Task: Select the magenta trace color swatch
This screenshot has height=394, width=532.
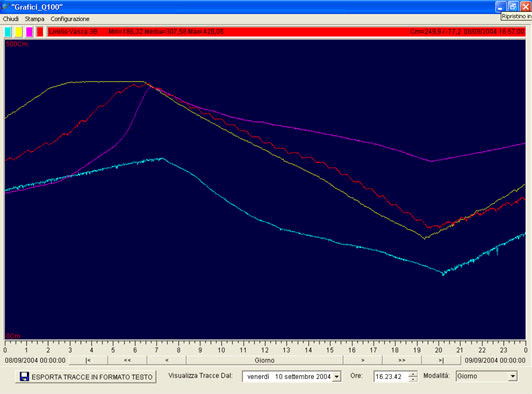Action: tap(30, 32)
